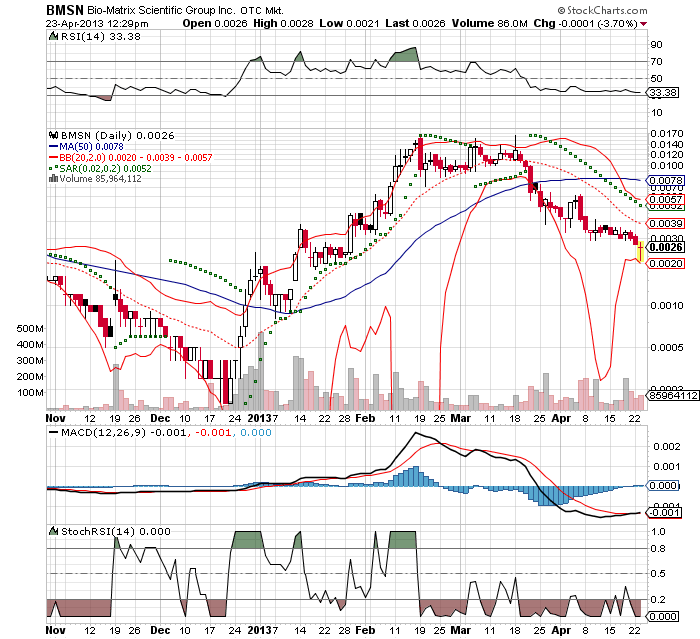The height and width of the screenshot is (639, 700).
Task: Click the 0.0020 lower band price tag
Action: point(666,263)
